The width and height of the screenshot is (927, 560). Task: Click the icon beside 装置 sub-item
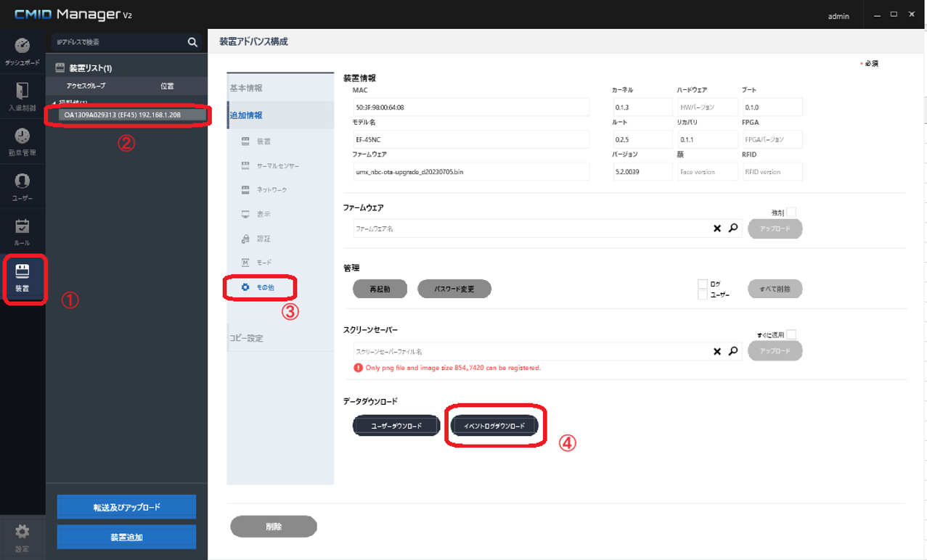245,141
